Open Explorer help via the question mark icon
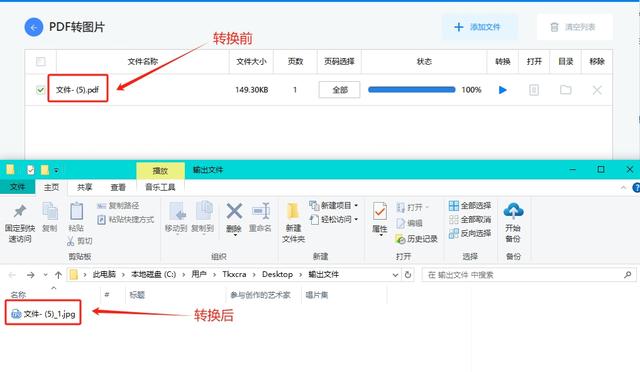The height and width of the screenshot is (372, 640). 636,187
